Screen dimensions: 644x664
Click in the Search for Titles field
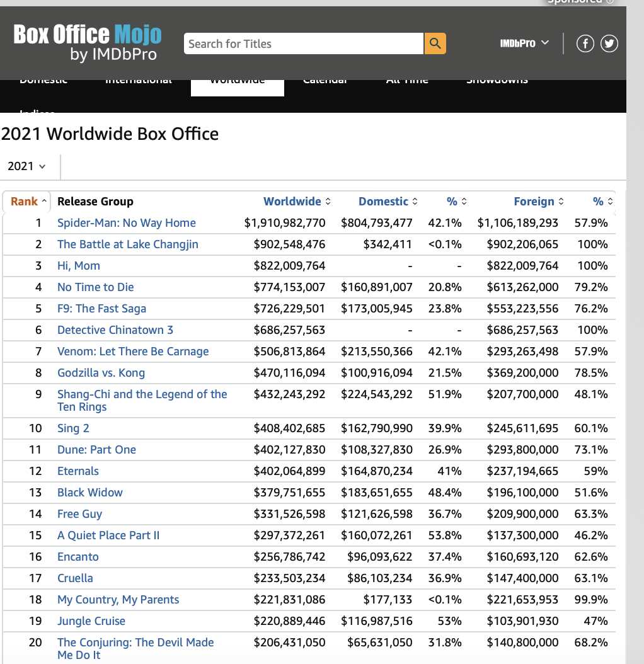[x=304, y=43]
